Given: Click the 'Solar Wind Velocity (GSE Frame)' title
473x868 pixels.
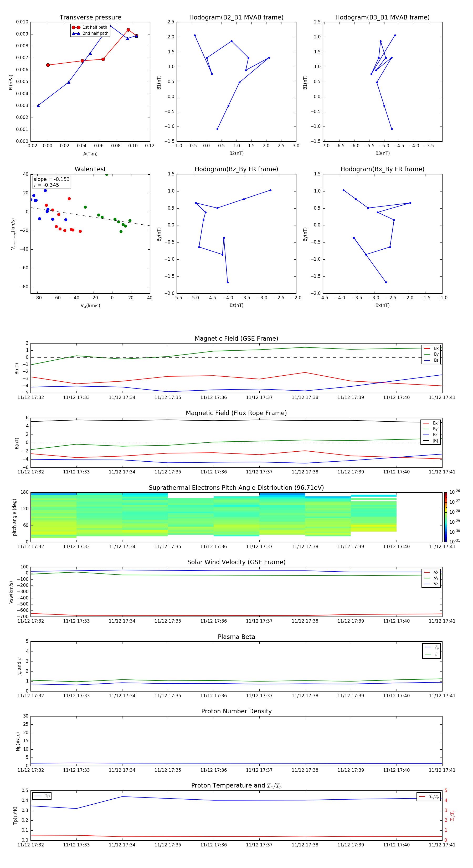Looking at the screenshot, I should (x=236, y=562).
